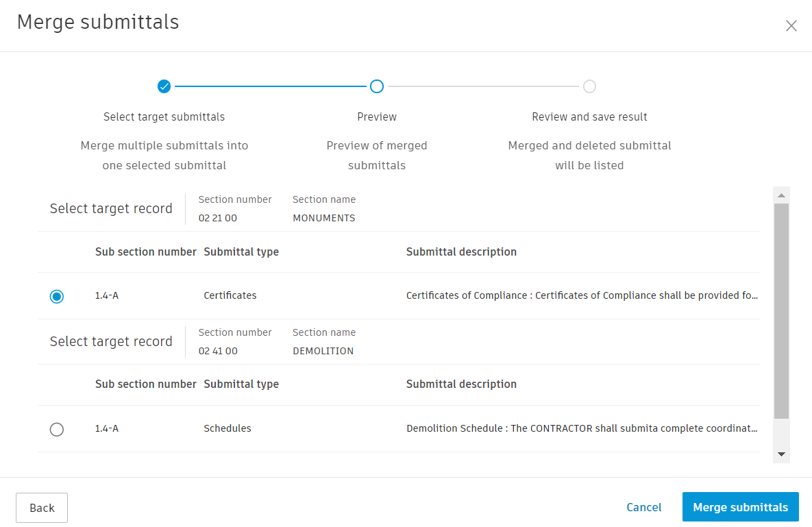Click the DEMOLITION section name
Viewport: 812px width, 527px height.
click(323, 351)
